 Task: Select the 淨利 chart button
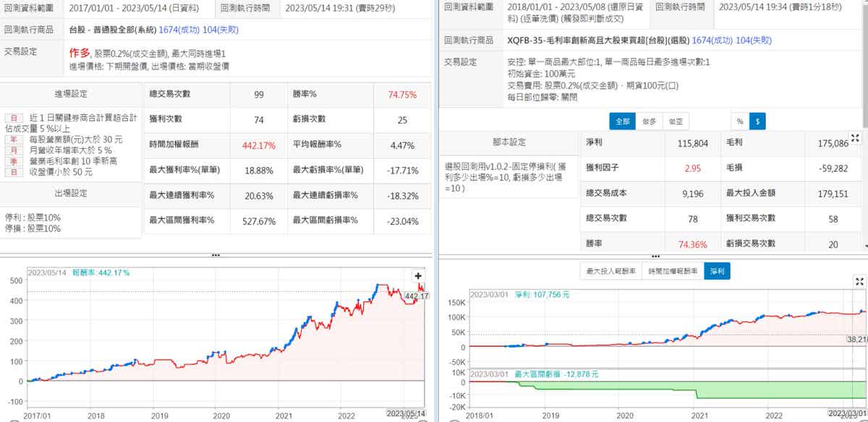point(718,271)
